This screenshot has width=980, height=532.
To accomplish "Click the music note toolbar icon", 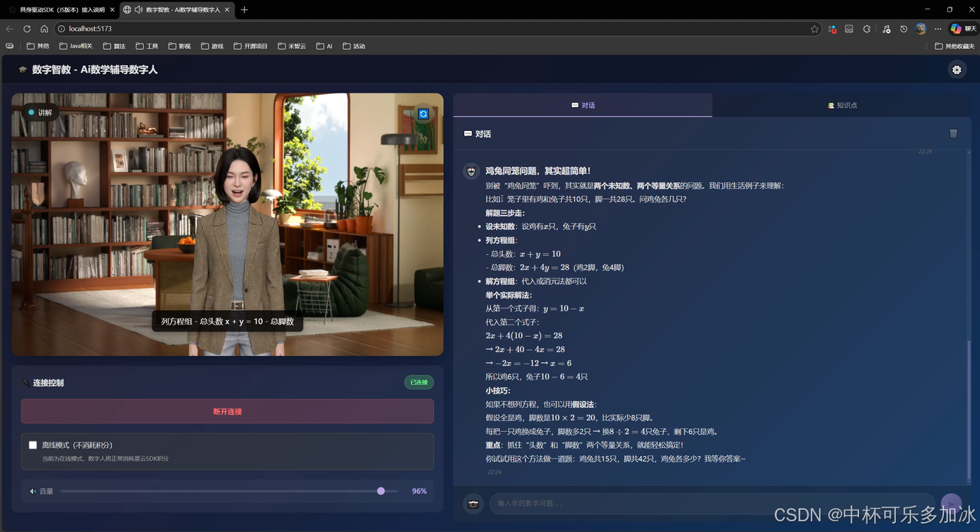I will [886, 28].
